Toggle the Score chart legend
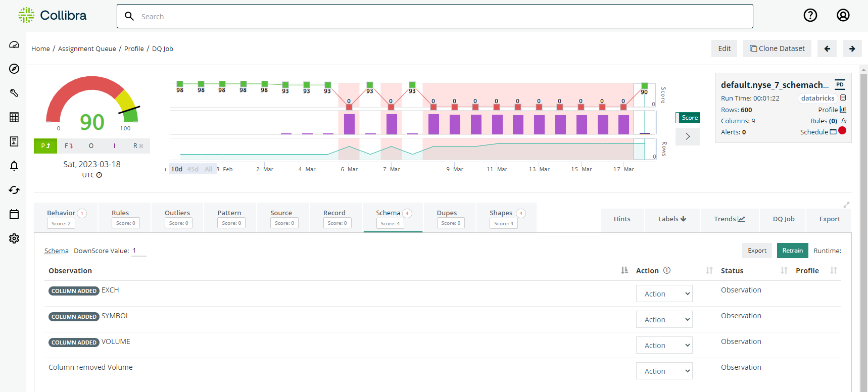Screen dimensions: 868x392 tap(688, 118)
